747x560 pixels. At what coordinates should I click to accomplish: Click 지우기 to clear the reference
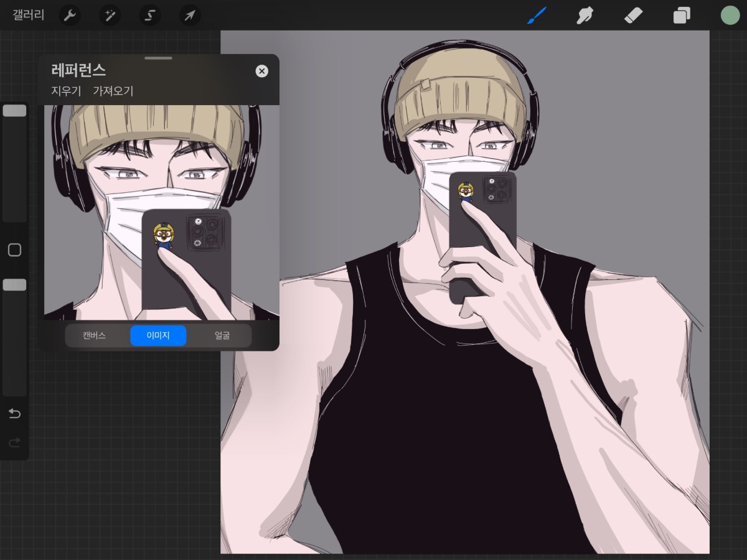[66, 91]
